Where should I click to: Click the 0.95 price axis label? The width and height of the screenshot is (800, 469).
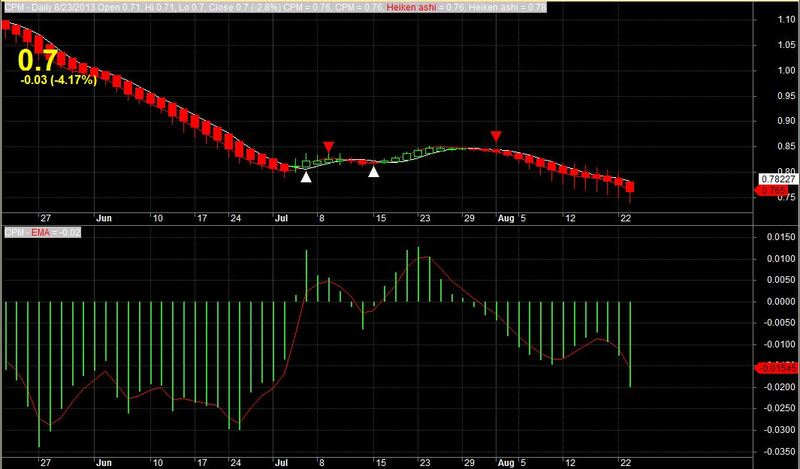(x=786, y=95)
